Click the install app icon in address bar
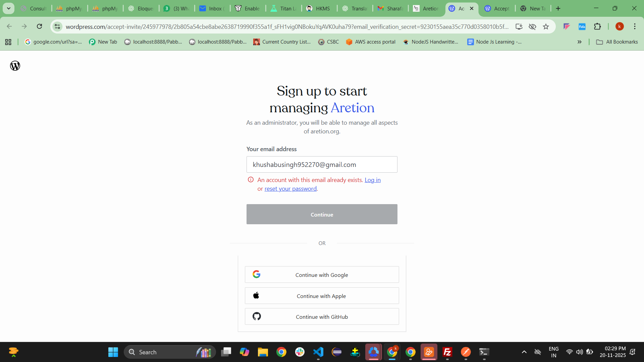Image resolution: width=644 pixels, height=362 pixels. pyautogui.click(x=519, y=26)
